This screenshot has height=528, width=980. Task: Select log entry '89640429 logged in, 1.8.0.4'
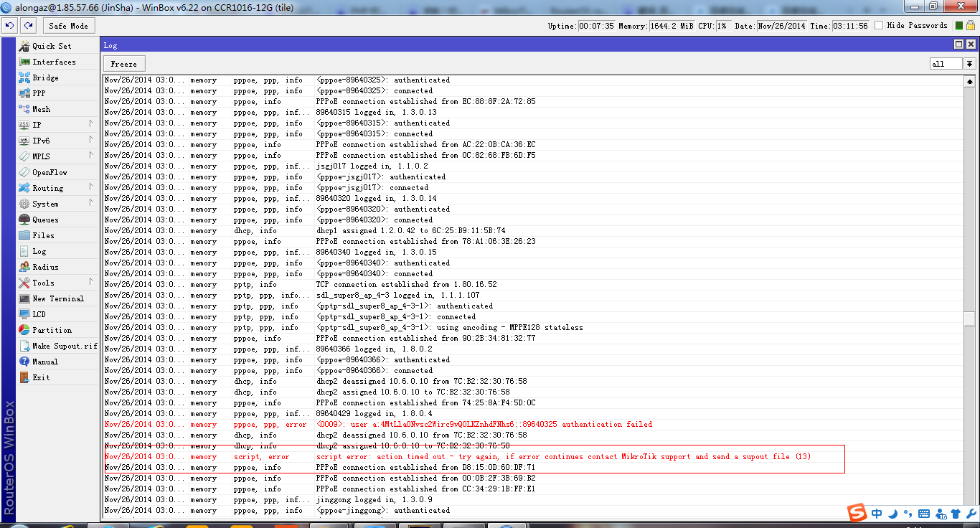[x=533, y=414]
